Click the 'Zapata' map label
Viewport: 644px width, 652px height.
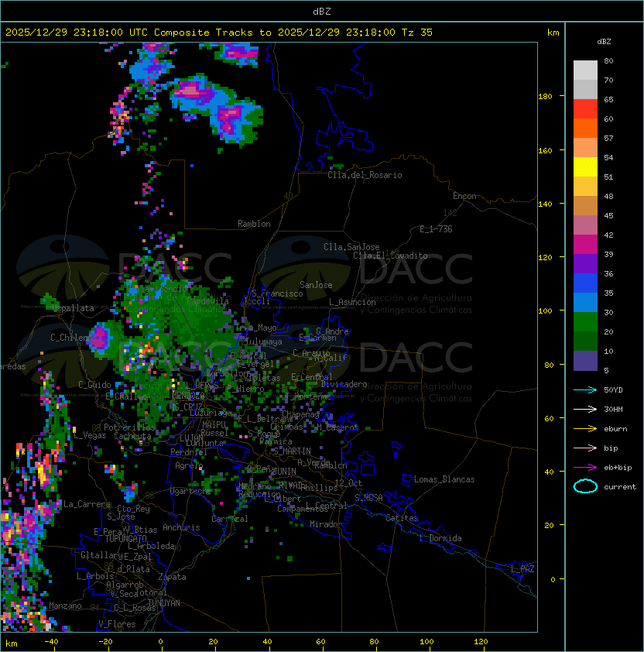pos(172,577)
